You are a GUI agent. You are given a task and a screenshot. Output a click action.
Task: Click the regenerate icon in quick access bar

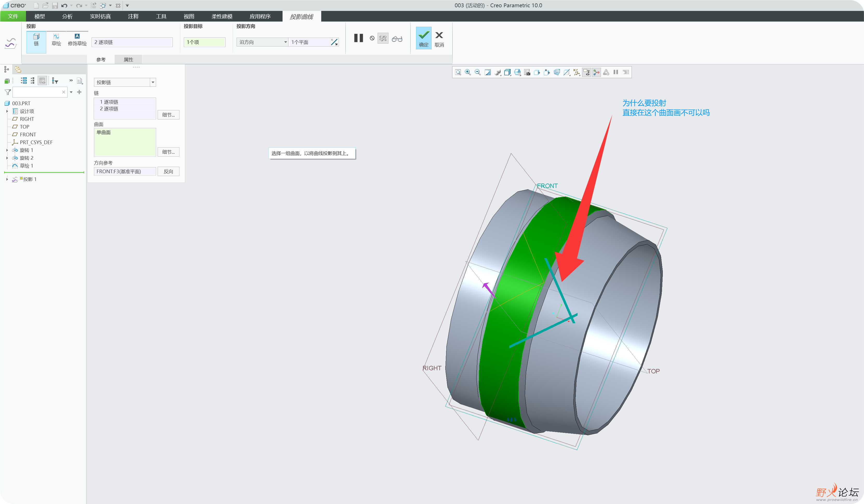coord(93,5)
